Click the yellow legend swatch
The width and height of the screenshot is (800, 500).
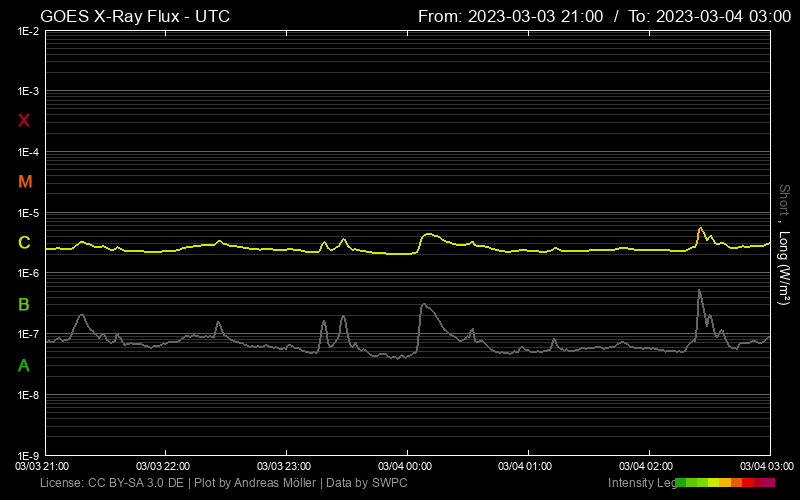click(x=713, y=483)
